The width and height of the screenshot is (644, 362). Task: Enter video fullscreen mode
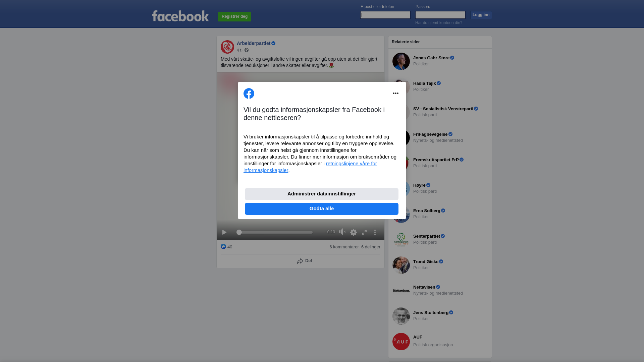pos(364,232)
